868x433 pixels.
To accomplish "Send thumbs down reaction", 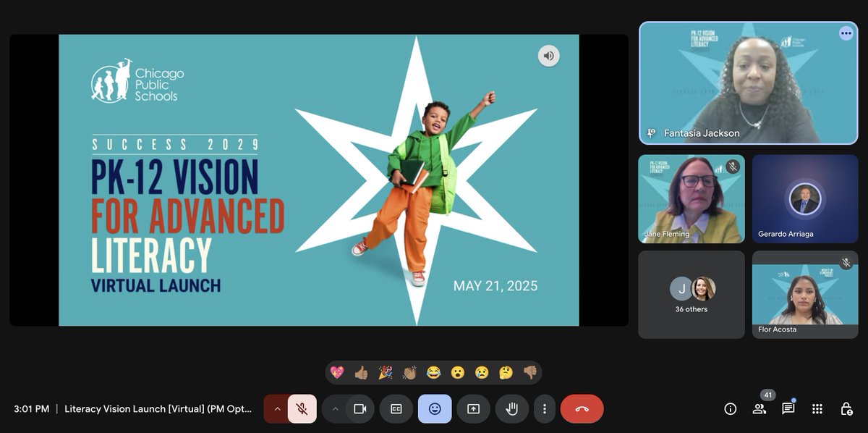I will coord(530,373).
